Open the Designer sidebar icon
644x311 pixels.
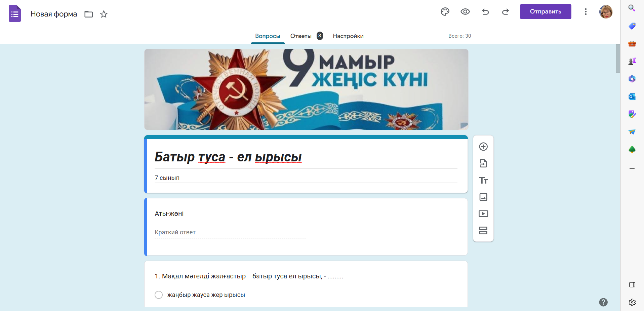point(632,114)
